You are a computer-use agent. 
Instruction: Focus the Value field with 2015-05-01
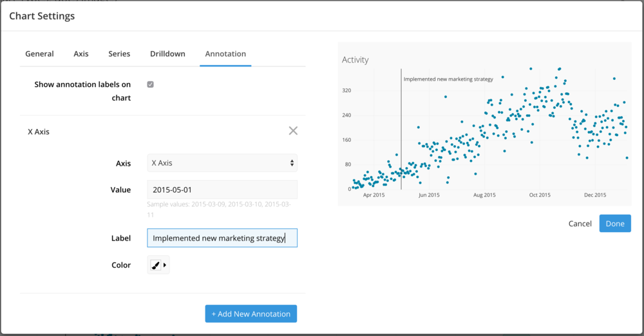(x=222, y=190)
